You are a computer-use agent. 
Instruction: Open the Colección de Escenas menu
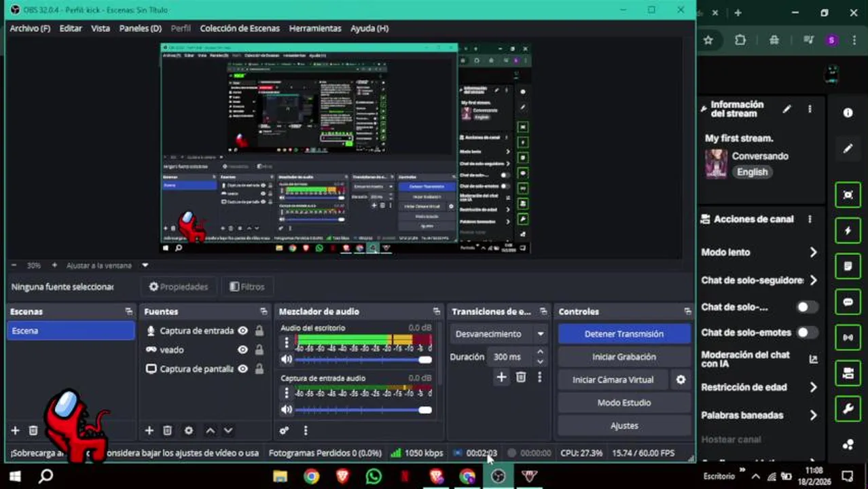tap(240, 29)
